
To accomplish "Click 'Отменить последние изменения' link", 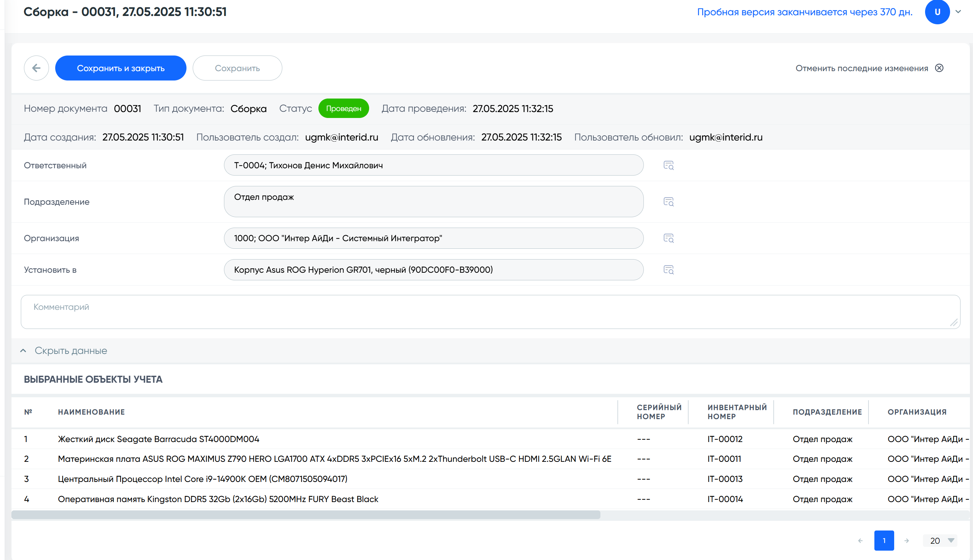I will 862,68.
